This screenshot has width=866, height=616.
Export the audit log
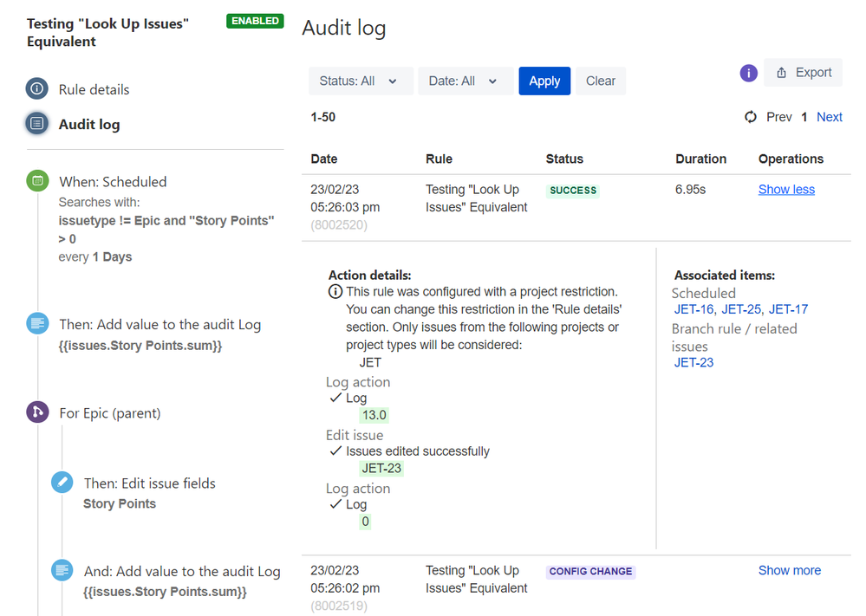803,72
